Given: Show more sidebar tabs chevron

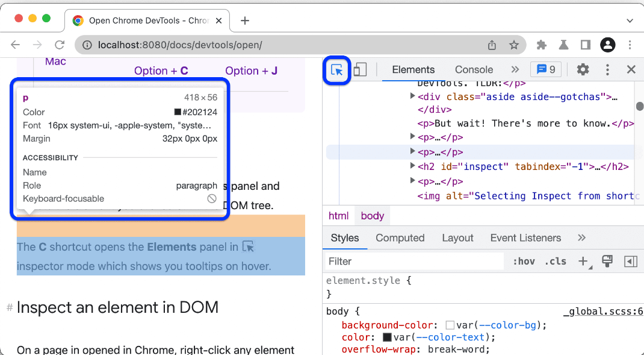Looking at the screenshot, I should click(581, 237).
